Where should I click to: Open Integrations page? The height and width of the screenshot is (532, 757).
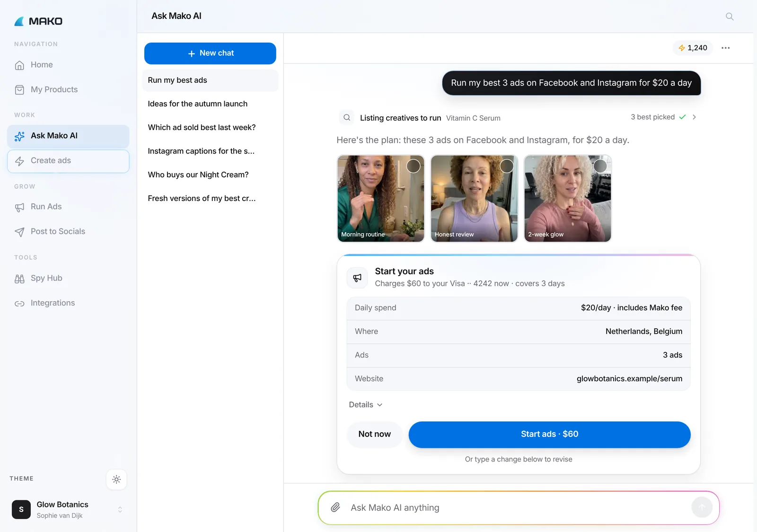coord(68,303)
